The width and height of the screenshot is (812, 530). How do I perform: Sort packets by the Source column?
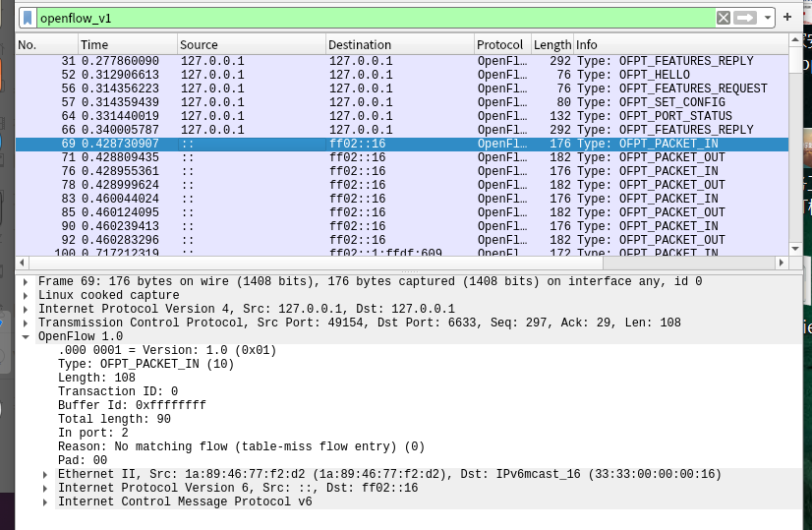[251, 45]
